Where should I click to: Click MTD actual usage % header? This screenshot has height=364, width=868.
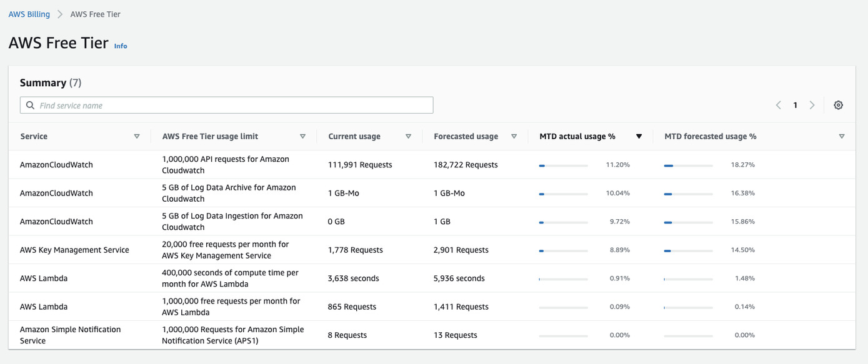(x=577, y=136)
